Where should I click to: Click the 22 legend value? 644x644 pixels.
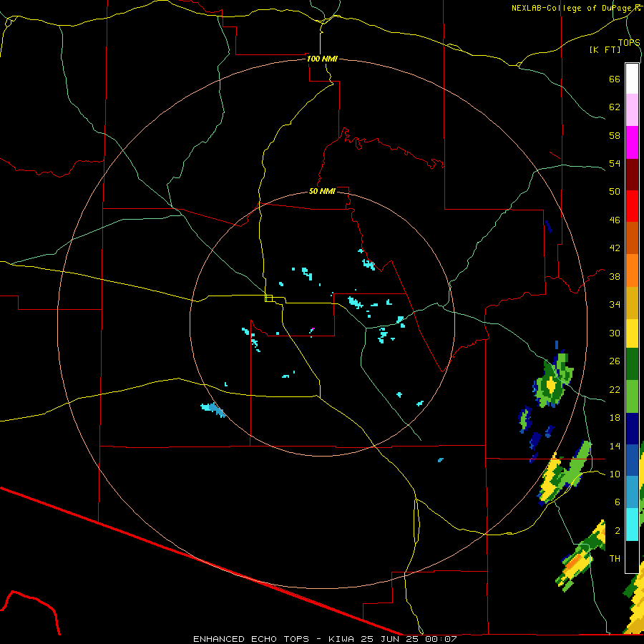615,389
